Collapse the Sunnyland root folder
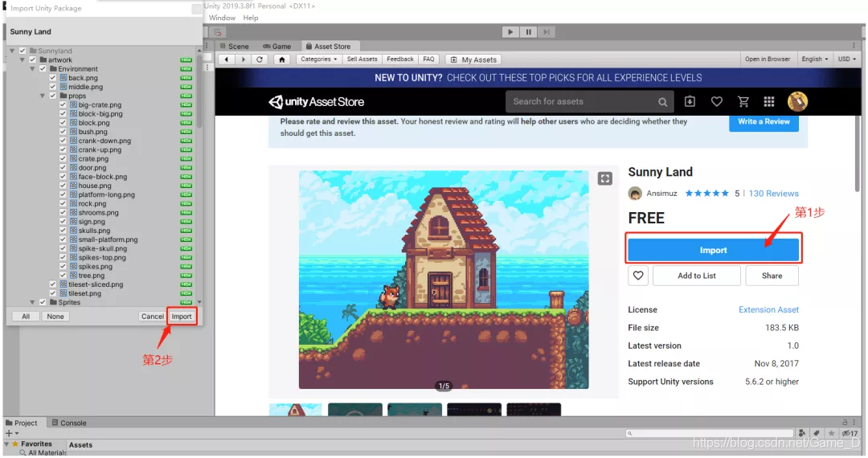This screenshot has width=868, height=458. 12,51
